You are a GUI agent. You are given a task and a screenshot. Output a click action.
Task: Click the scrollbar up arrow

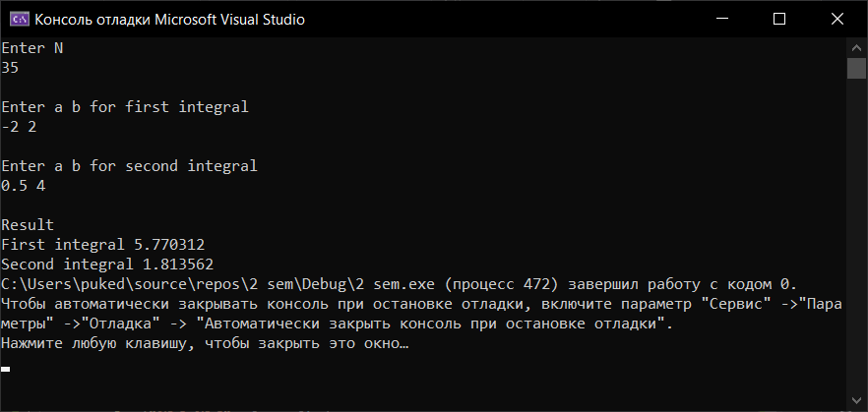[855, 47]
